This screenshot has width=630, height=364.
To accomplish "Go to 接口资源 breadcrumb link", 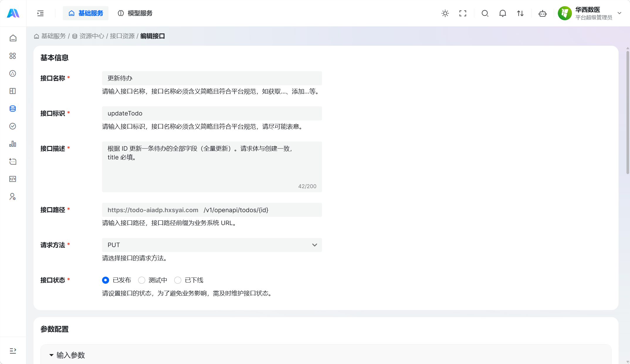I will coord(122,36).
